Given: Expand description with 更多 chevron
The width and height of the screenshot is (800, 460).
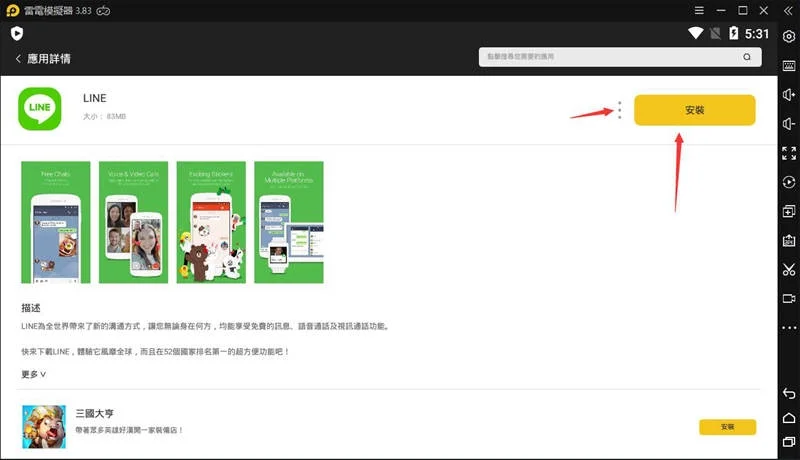Looking at the screenshot, I should [x=34, y=374].
